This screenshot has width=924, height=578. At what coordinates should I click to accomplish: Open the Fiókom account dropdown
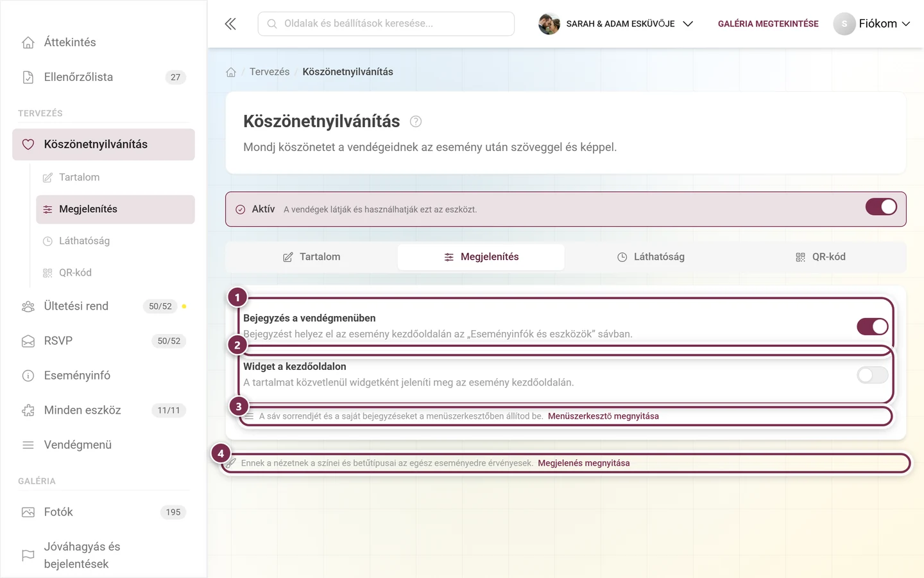871,24
